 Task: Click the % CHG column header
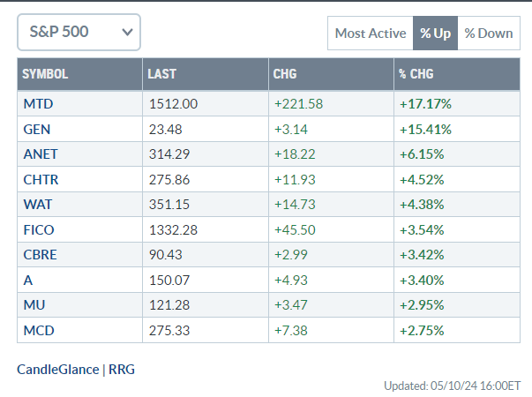pyautogui.click(x=416, y=74)
